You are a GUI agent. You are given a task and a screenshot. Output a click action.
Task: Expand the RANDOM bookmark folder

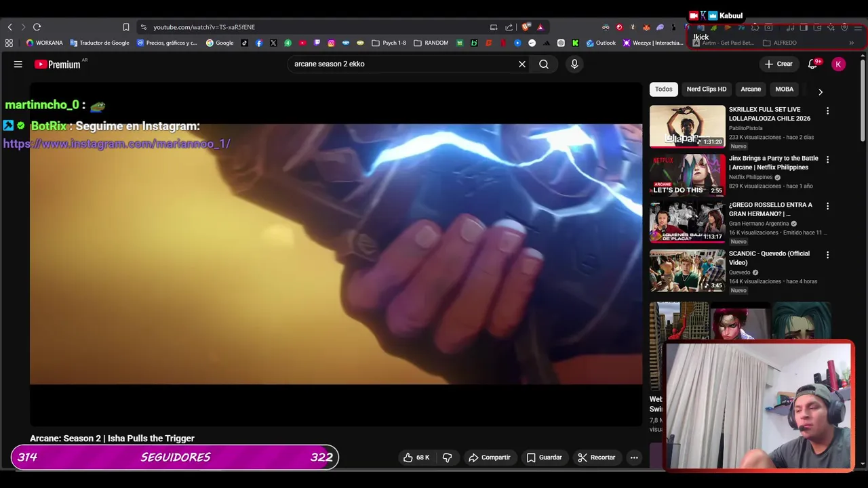[x=431, y=43]
